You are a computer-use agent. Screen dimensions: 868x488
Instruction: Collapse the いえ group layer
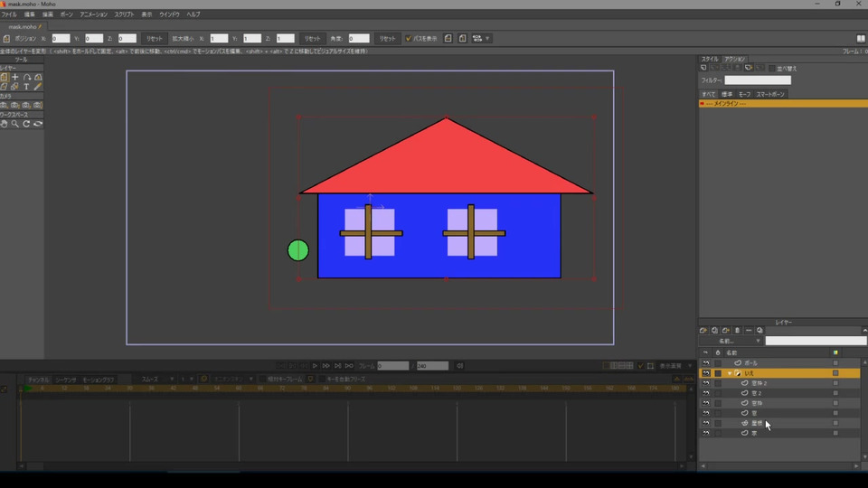730,373
